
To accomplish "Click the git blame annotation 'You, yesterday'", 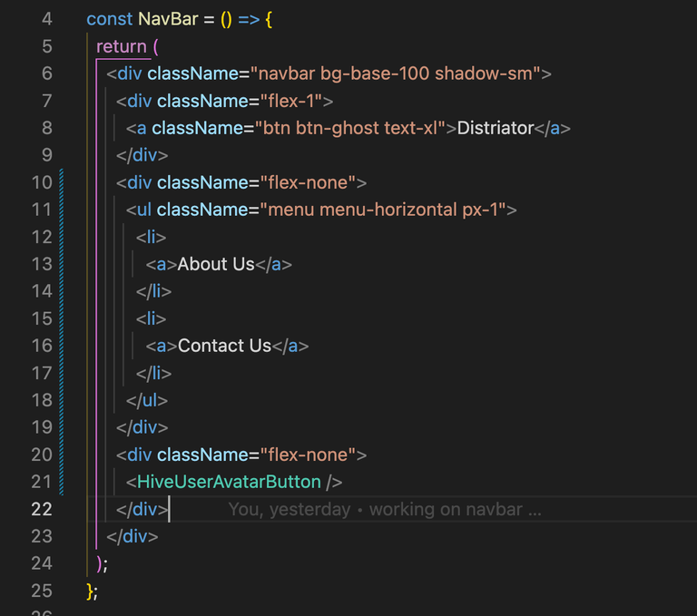I will 290,509.
